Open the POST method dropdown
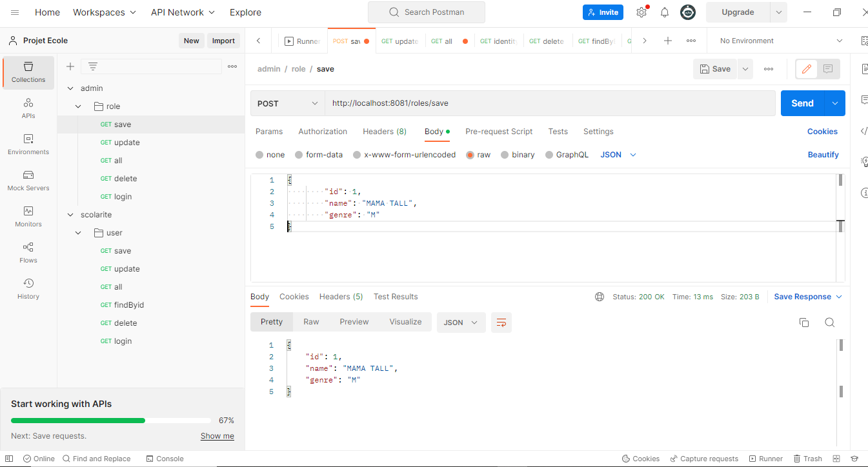 [287, 103]
